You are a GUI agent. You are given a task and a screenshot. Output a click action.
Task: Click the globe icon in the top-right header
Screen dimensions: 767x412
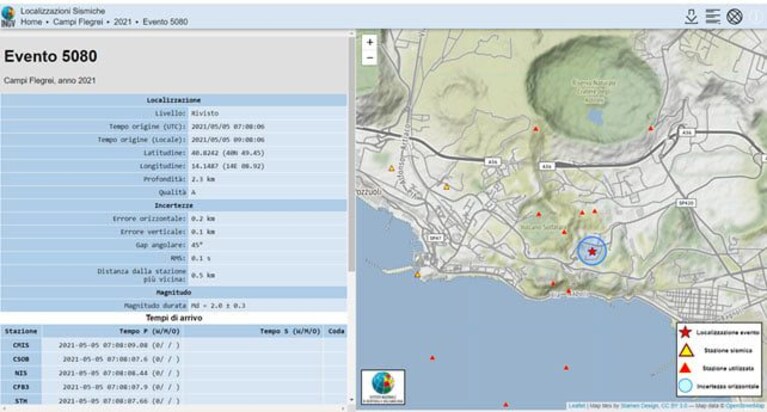(734, 16)
